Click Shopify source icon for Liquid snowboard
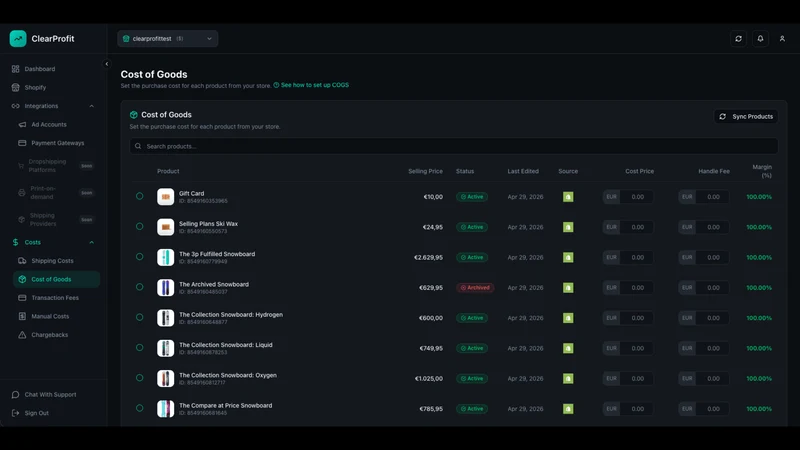The height and width of the screenshot is (450, 800). (568, 348)
